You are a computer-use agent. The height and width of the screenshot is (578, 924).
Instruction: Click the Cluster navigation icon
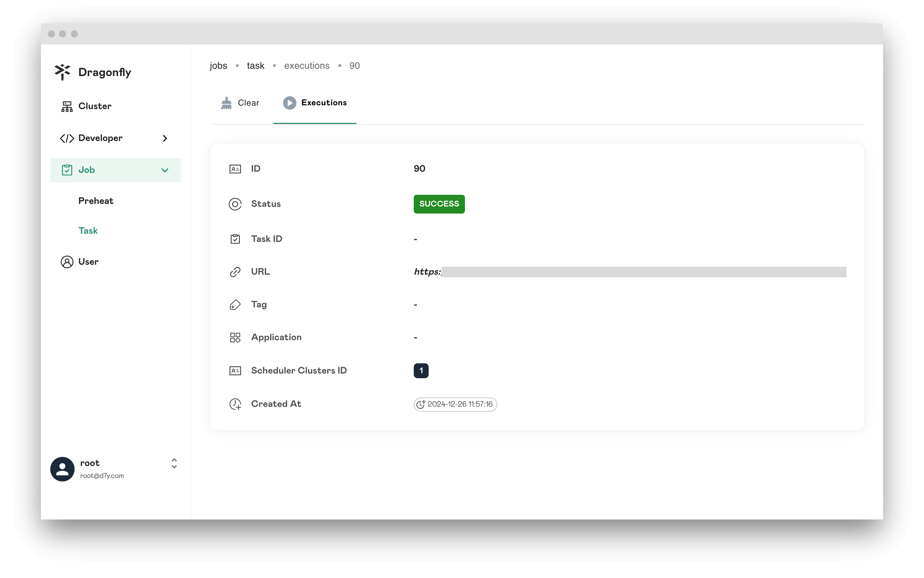(x=67, y=106)
